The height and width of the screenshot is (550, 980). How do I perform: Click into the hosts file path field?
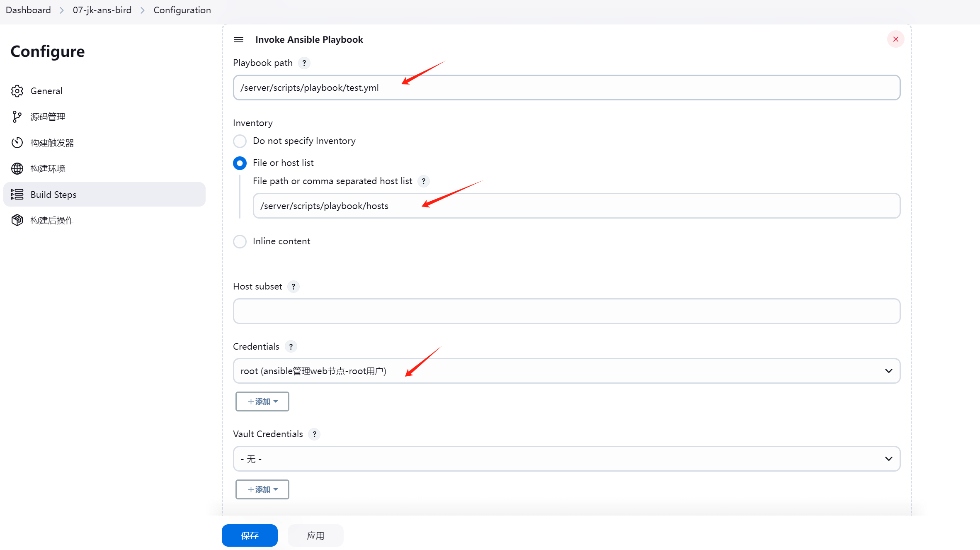tap(576, 206)
